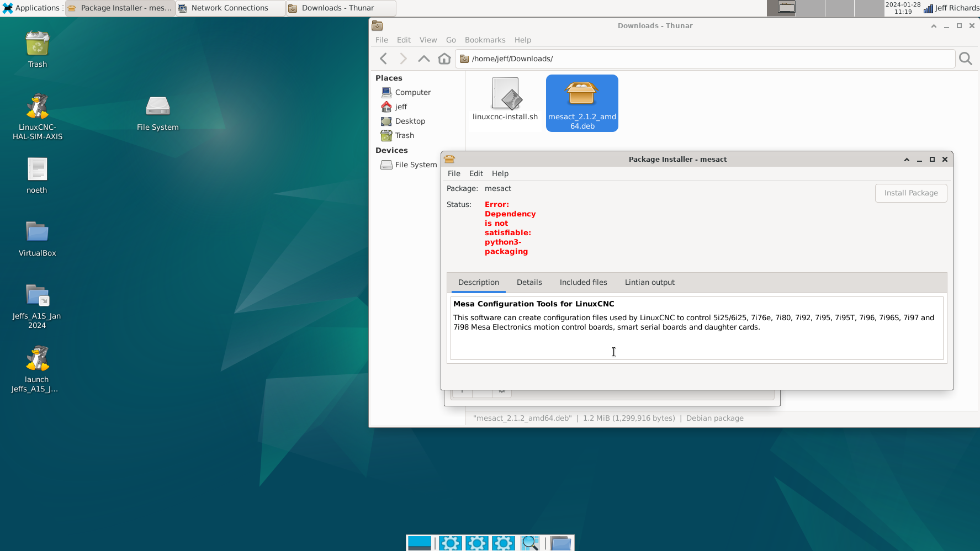Click the Thunar window title bar icon
Viewport: 980px width, 551px height.
click(377, 25)
